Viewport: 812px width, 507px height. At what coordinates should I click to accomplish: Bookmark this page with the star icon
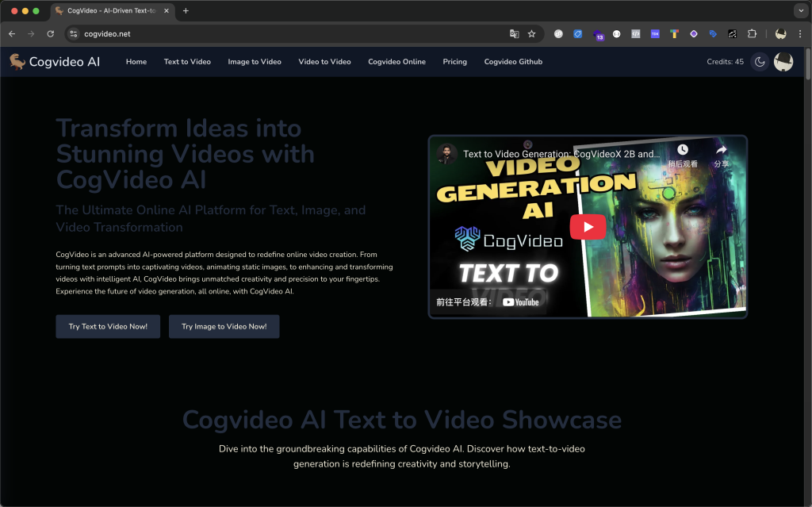531,34
